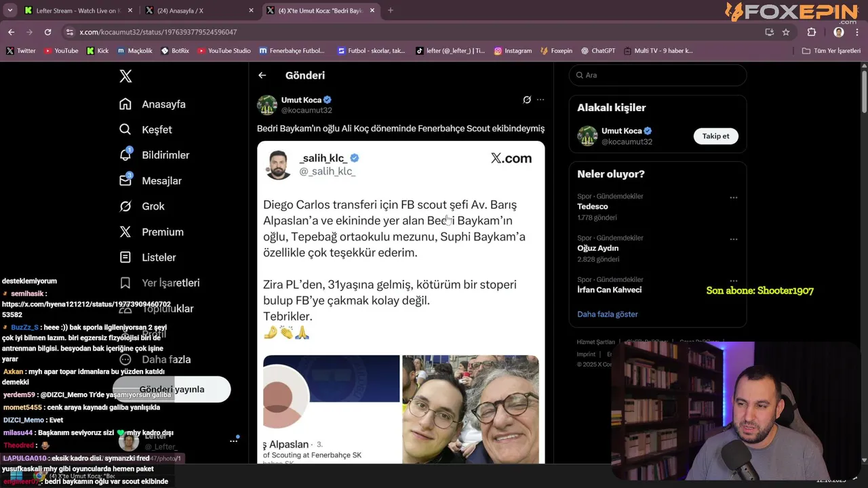Image resolution: width=868 pixels, height=488 pixels.
Task: Open Instagram bookmark
Action: (x=513, y=51)
